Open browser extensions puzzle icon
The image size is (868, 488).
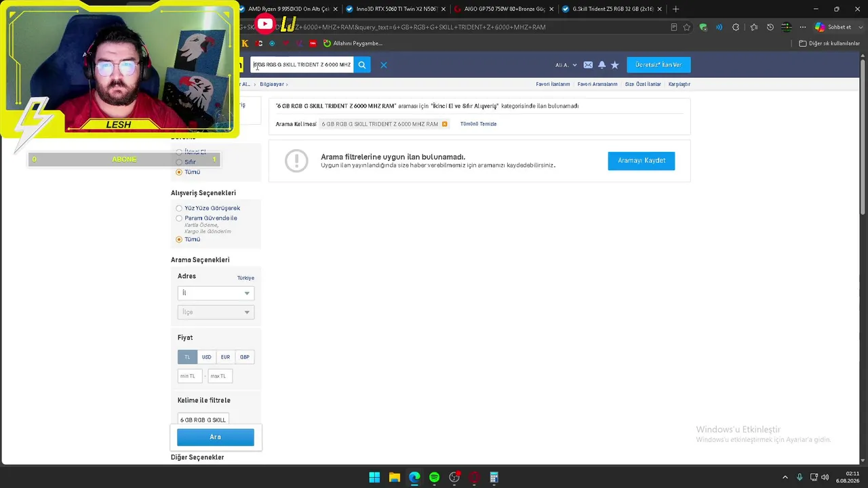[x=736, y=27]
